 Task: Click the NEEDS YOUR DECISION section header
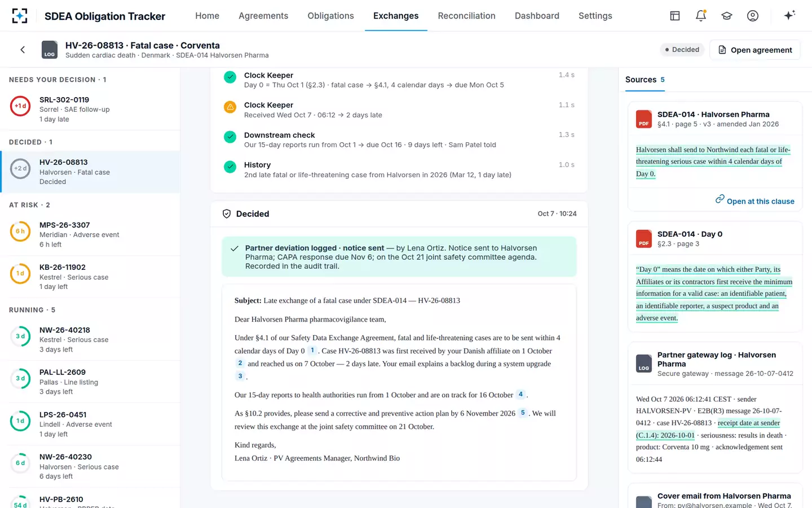tap(58, 80)
